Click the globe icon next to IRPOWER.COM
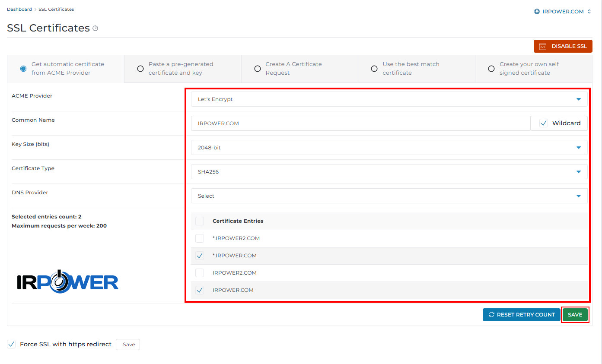The height and width of the screenshot is (364, 602). click(x=537, y=12)
